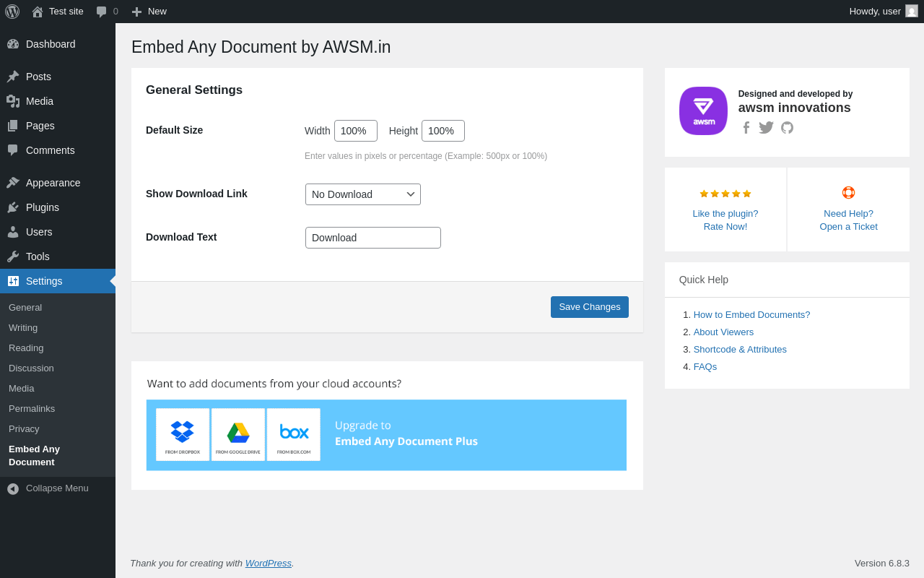Screen dimensions: 924x578
Task: Click the awsm innovations name
Action: click(794, 108)
